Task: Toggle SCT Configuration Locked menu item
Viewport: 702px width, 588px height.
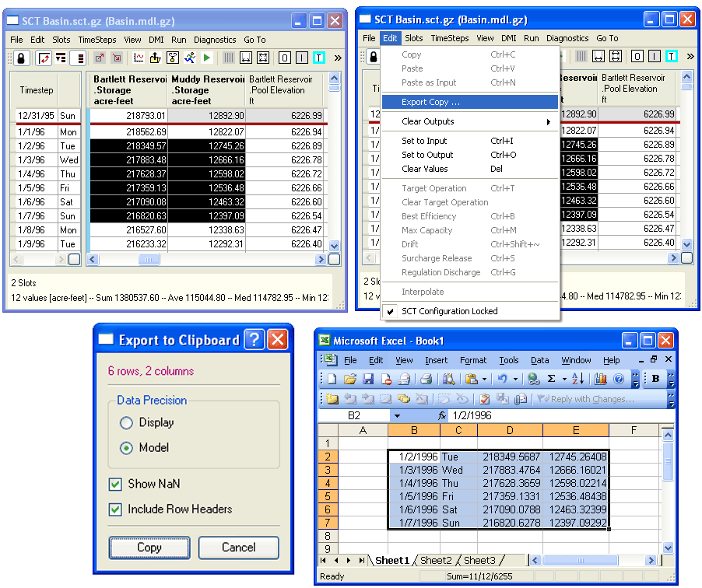Action: pyautogui.click(x=470, y=311)
